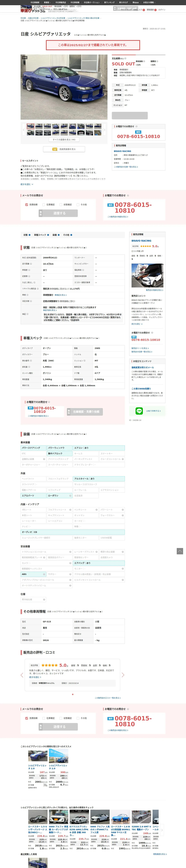Click 送信する in the bottom mail inquiry form

58,727
